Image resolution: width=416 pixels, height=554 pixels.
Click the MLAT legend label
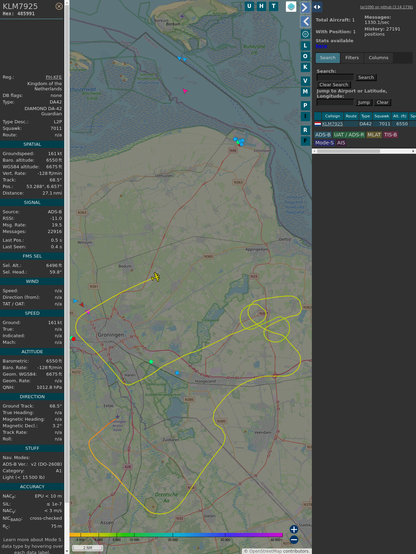pos(374,135)
